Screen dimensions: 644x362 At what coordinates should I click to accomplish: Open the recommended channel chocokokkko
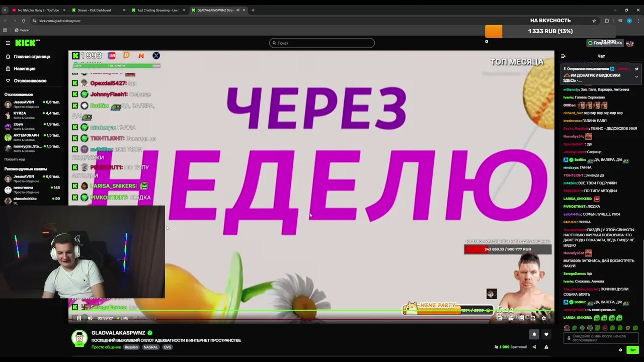tap(32, 200)
